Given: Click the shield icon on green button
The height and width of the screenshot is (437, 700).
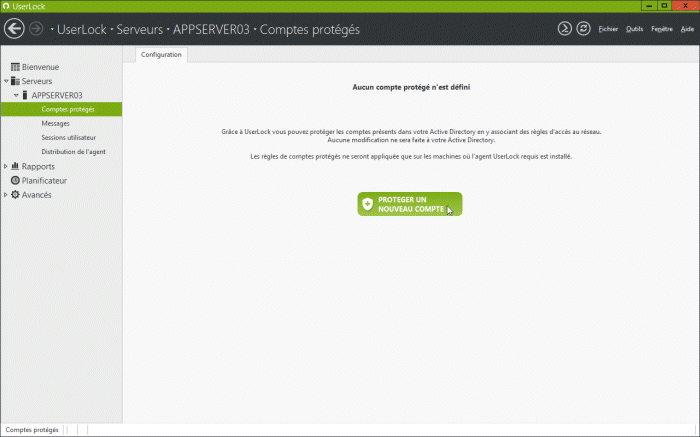Looking at the screenshot, I should pos(367,204).
